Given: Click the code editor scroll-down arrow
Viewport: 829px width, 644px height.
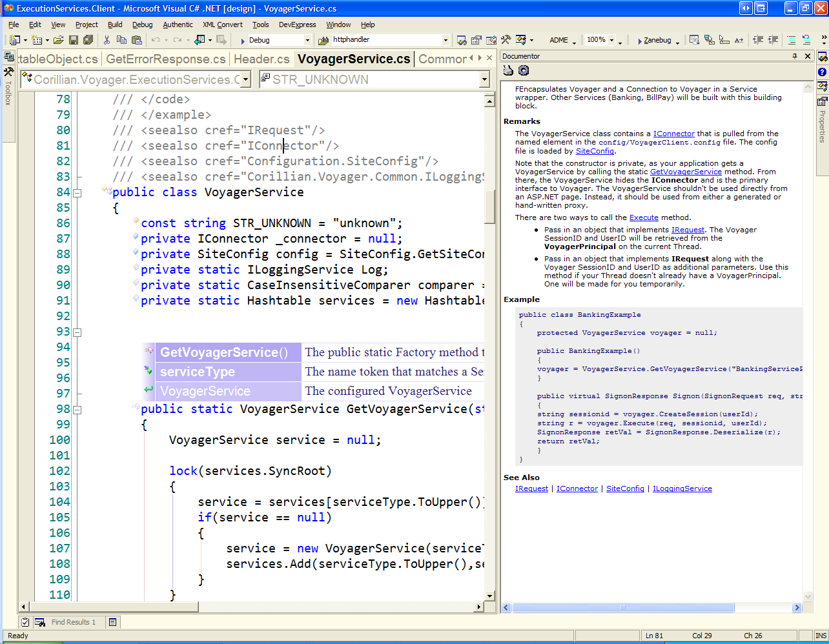Looking at the screenshot, I should point(489,596).
